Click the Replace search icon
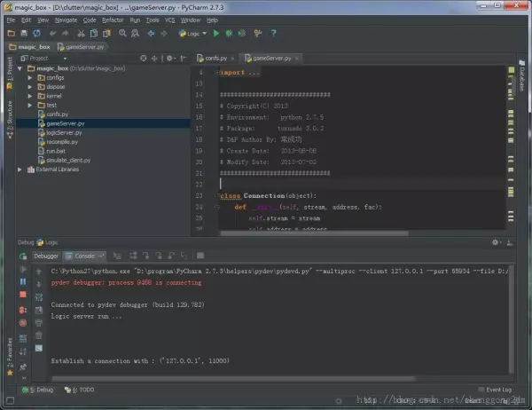Screen dimensions: 532x410 tap(135, 34)
